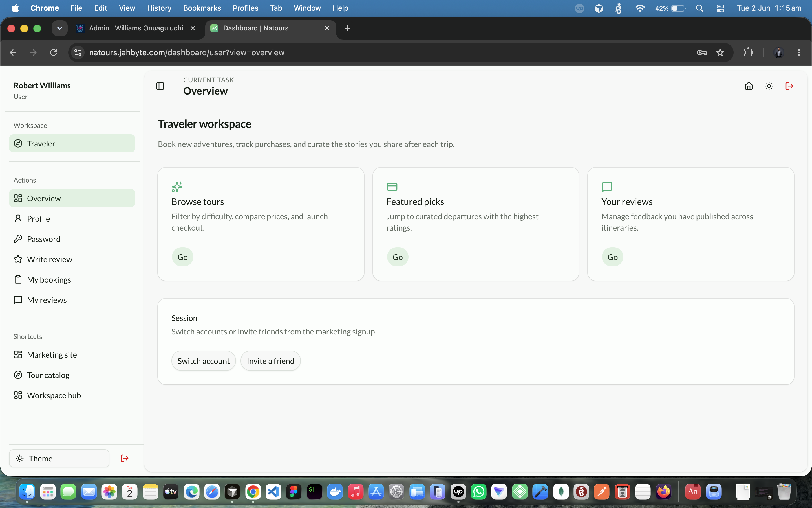Viewport: 812px width, 508px height.
Task: Open Figma from the Dock
Action: pyautogui.click(x=294, y=492)
